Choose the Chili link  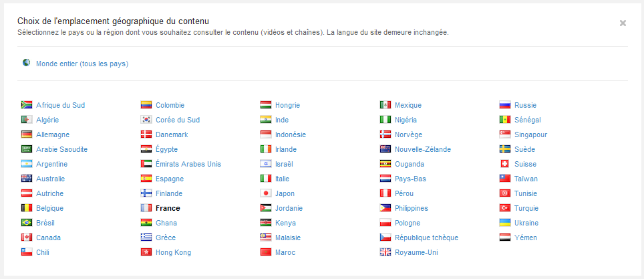click(43, 252)
